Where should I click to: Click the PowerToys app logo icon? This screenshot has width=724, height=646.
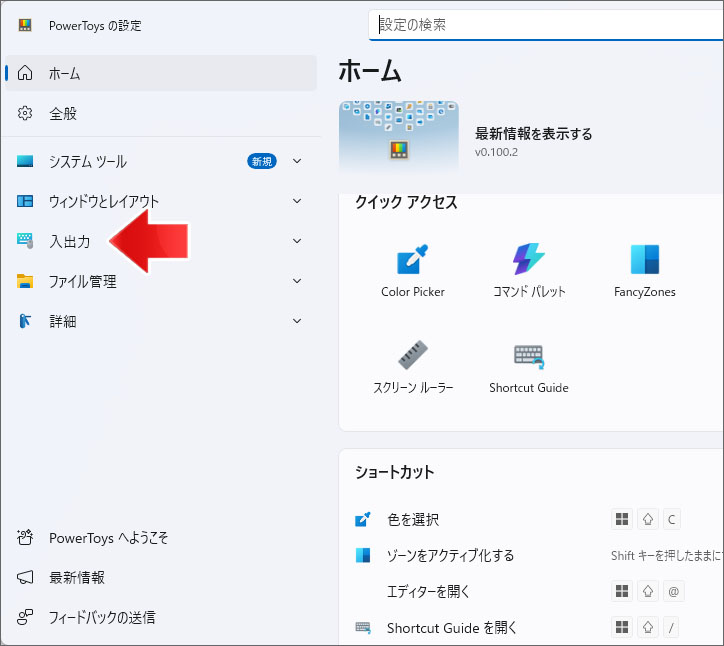(25, 25)
